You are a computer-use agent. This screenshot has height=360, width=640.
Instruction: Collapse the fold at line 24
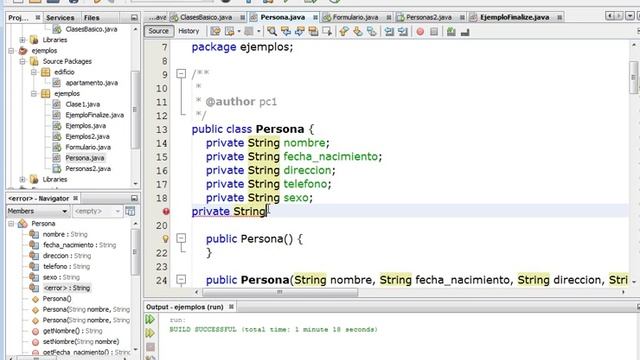[x=181, y=280]
